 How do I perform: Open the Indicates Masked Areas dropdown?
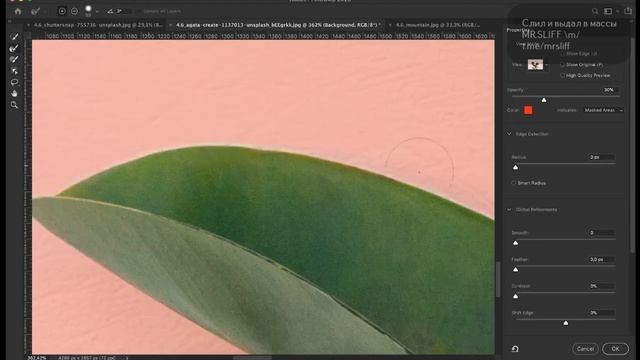(x=603, y=110)
